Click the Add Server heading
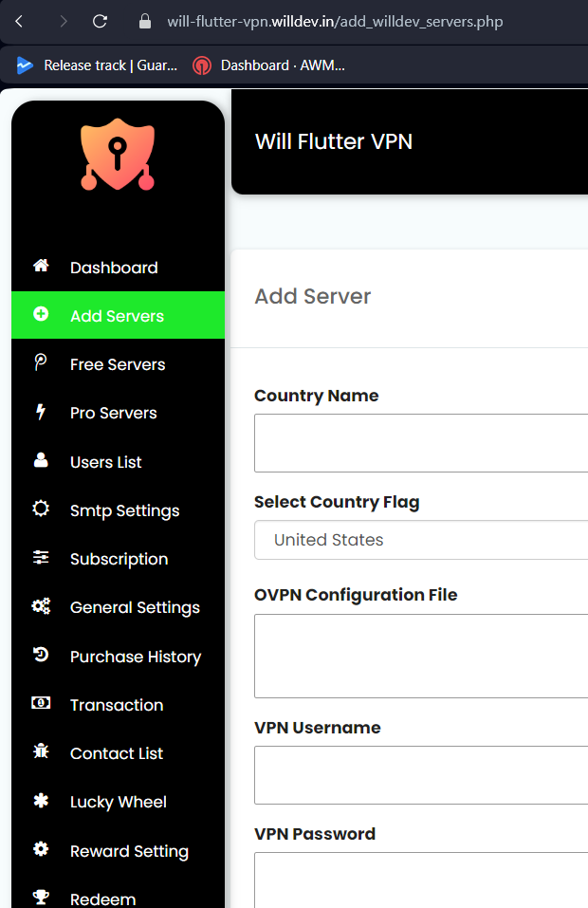 click(313, 296)
